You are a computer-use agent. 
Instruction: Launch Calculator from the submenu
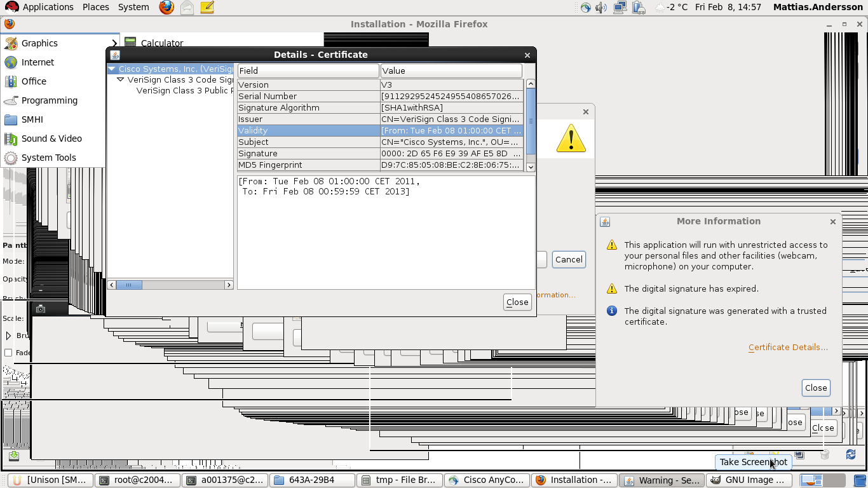tap(161, 43)
